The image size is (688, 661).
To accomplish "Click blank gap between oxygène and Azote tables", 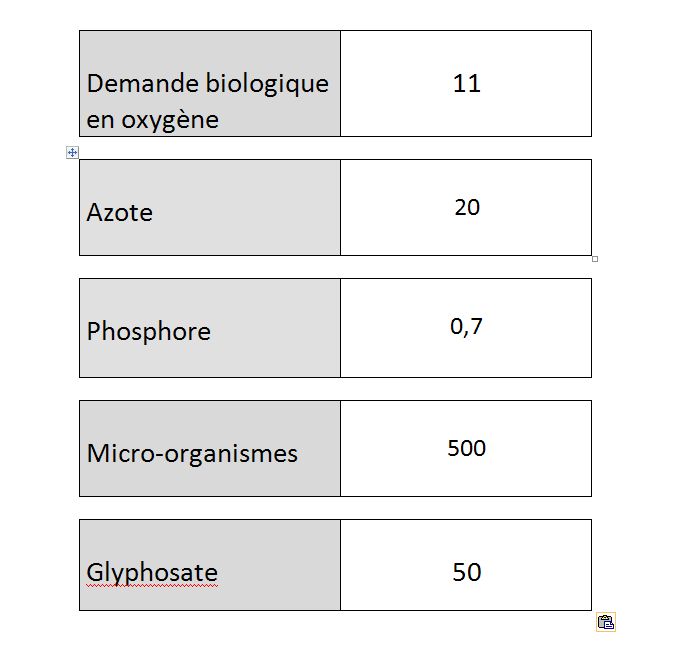I will [x=335, y=148].
